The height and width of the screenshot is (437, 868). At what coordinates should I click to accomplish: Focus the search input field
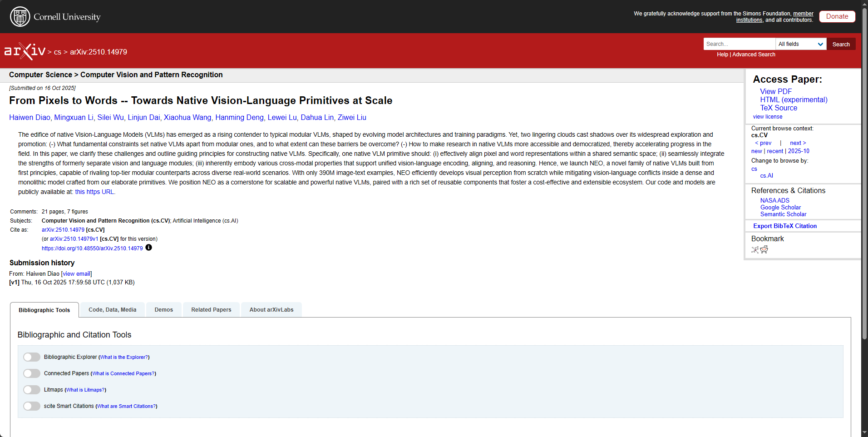coord(740,44)
